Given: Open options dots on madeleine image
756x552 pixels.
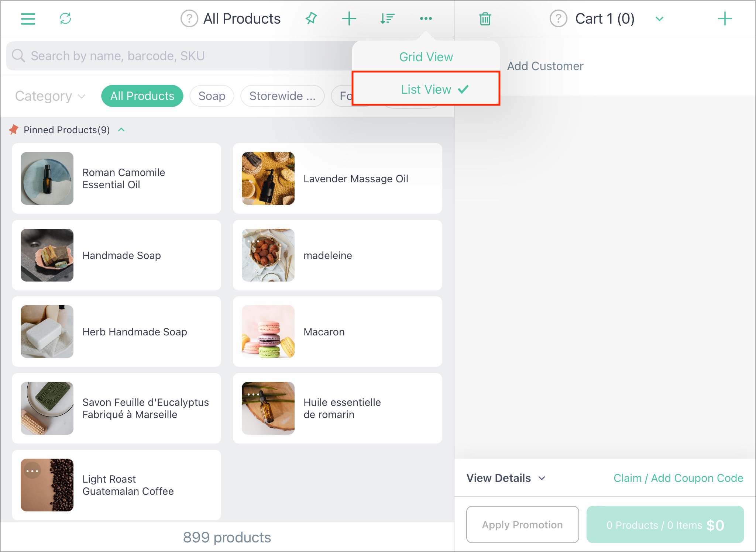Looking at the screenshot, I should point(254,241).
